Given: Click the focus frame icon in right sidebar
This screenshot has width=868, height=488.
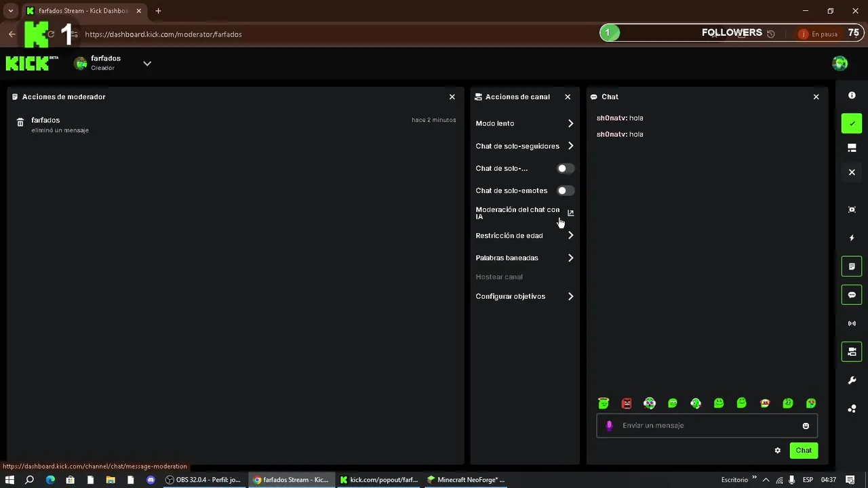Looking at the screenshot, I should tap(852, 209).
